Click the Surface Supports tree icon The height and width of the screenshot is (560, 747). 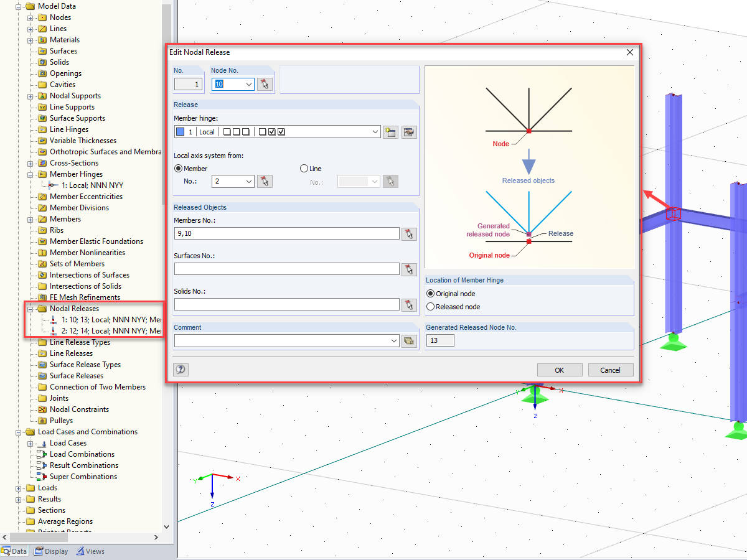[42, 118]
